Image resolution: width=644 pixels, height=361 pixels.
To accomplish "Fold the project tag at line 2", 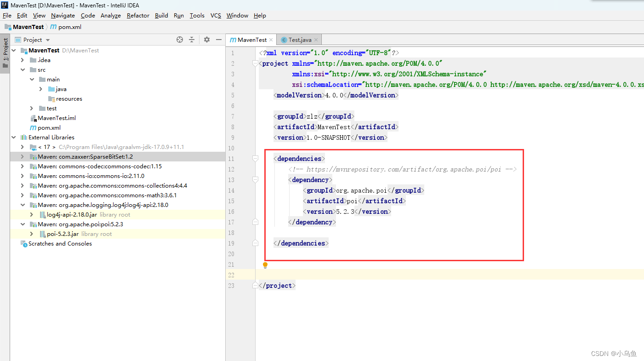I will pos(256,63).
